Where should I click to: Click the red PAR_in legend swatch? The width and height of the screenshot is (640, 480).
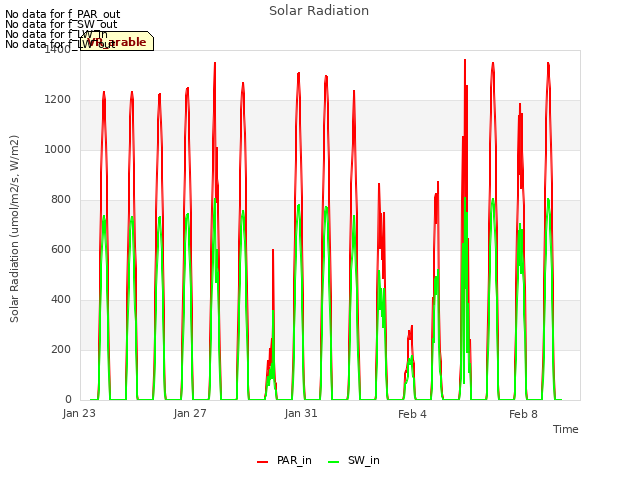click(262, 462)
